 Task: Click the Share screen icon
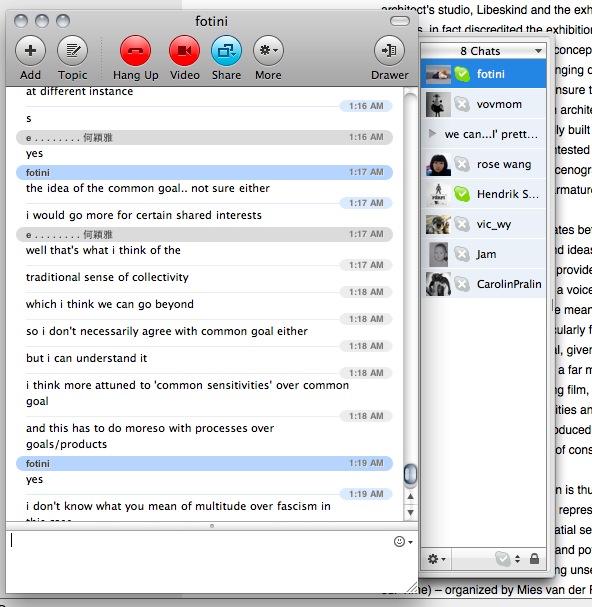click(x=227, y=51)
